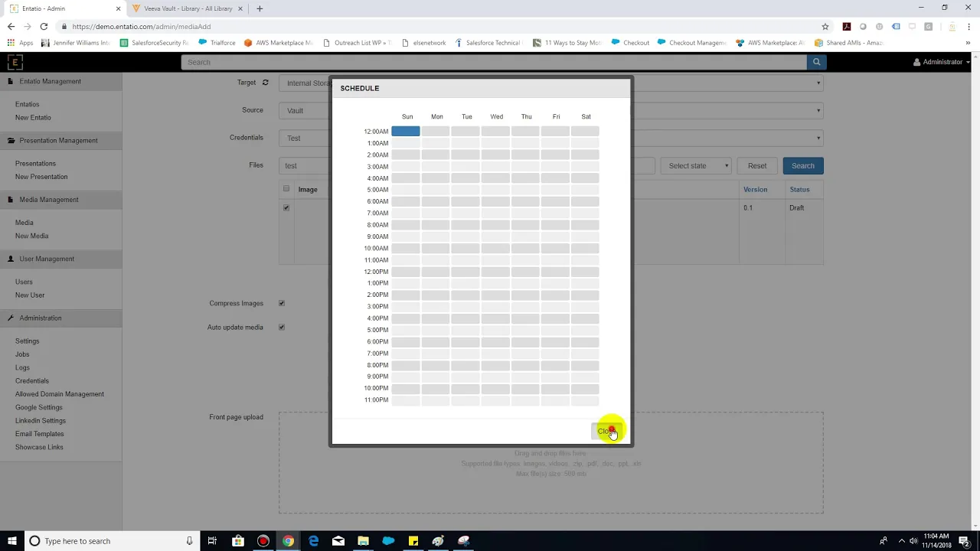Toggle the Saturday 11:00PM schedule slot

click(x=585, y=400)
